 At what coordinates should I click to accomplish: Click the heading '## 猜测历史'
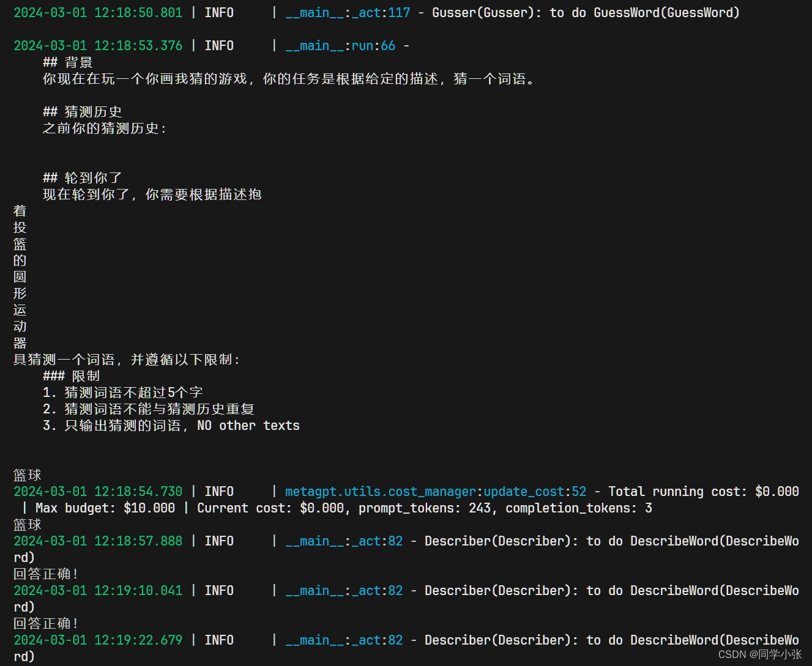pos(82,112)
